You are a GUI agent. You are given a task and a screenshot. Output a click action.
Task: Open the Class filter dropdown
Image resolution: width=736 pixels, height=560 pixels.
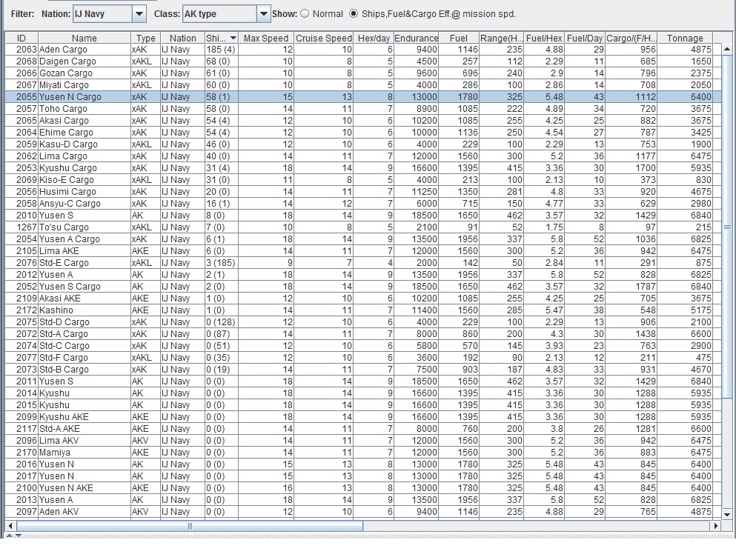pyautogui.click(x=263, y=14)
